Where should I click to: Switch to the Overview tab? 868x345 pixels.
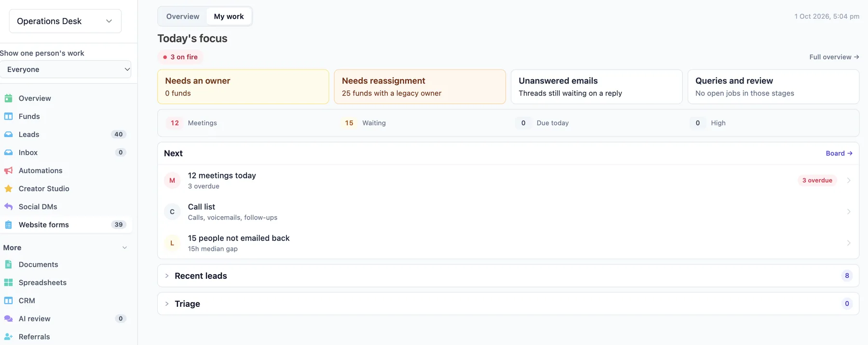click(x=183, y=16)
